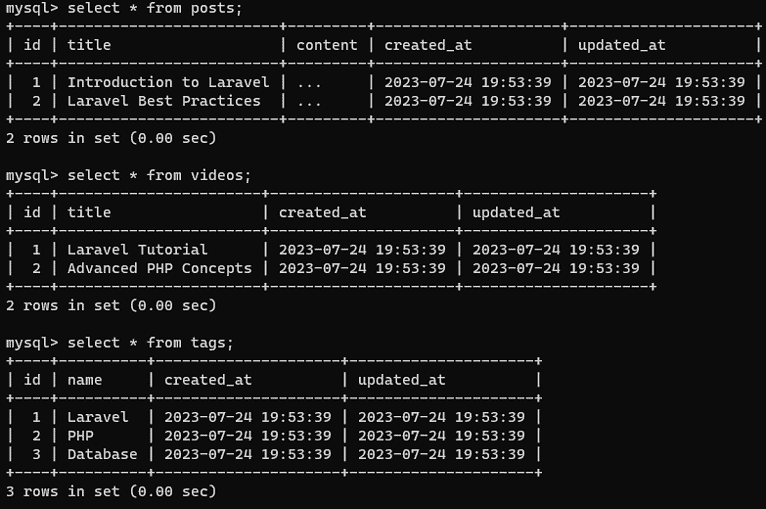Click the "Advanced PHP Concepts" video title

point(159,268)
